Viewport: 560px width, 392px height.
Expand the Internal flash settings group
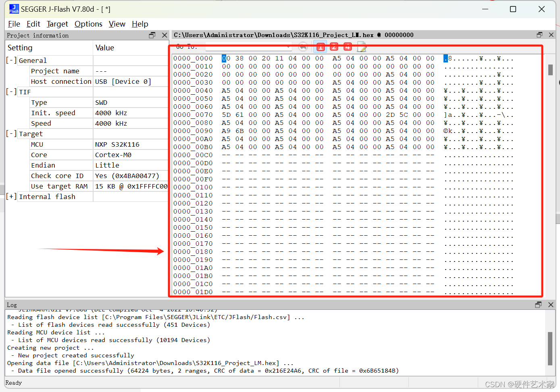[11, 197]
